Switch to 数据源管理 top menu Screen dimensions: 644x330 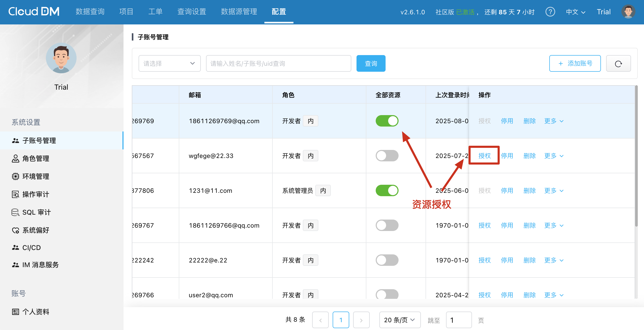[x=239, y=12]
